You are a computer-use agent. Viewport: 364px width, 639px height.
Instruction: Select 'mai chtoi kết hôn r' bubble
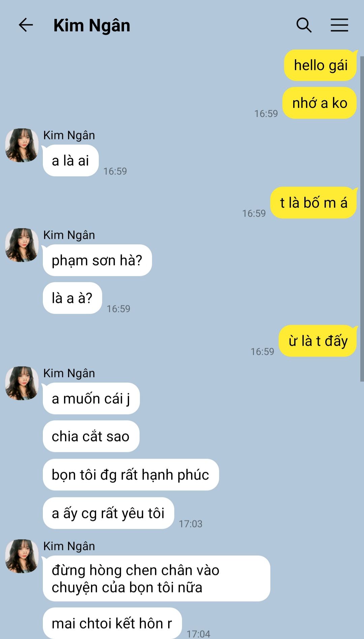pos(112,623)
